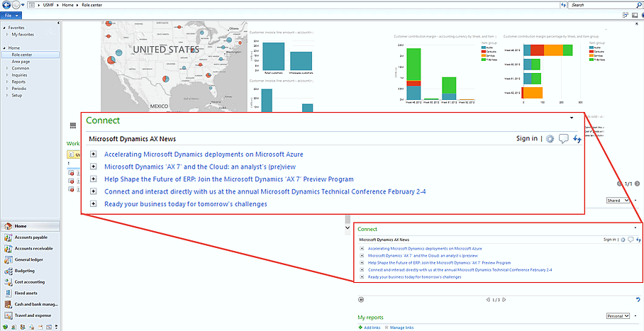This screenshot has width=644, height=331.
Task: Open the Home module button with house icon
Action: tap(30, 226)
